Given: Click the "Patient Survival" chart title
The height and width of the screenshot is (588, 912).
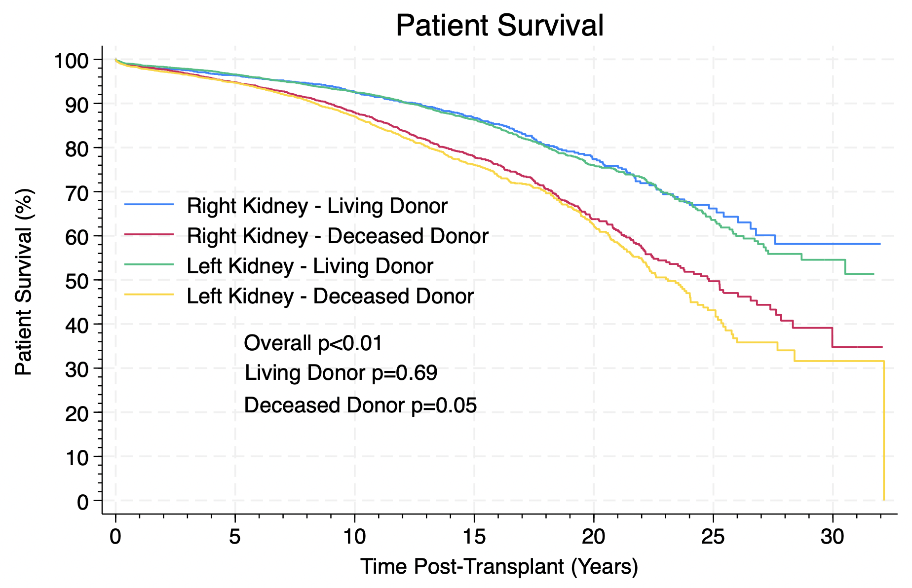Looking at the screenshot, I should [x=499, y=26].
